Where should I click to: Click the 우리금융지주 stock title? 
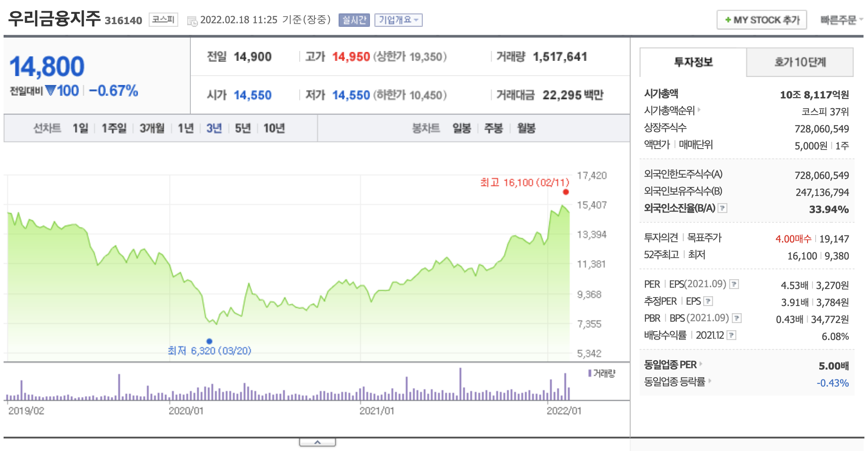(54, 19)
